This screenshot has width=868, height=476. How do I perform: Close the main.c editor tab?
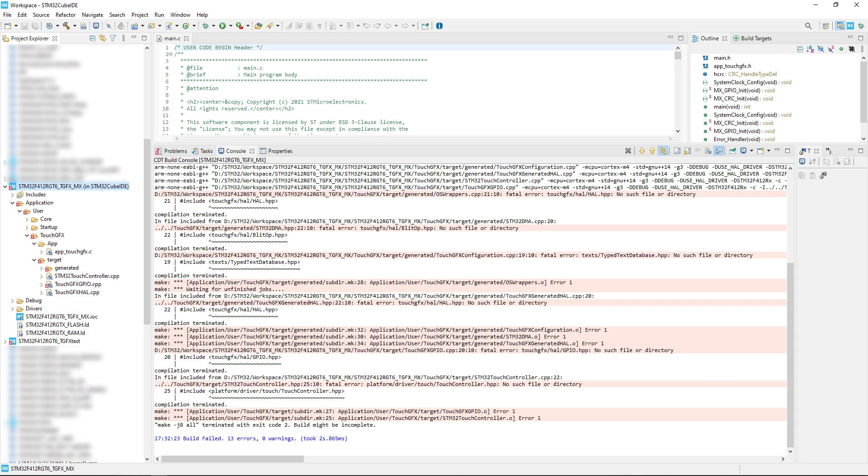pos(186,38)
